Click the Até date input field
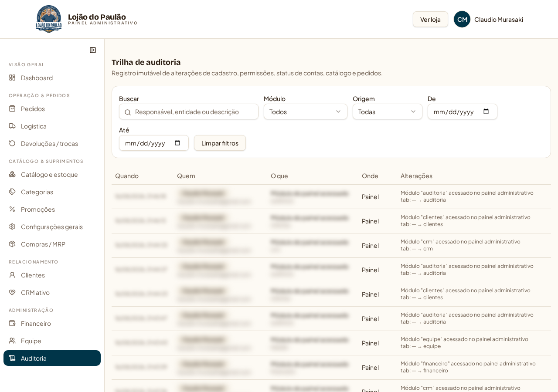Viewport: 558px width, 392px height. pyautogui.click(x=154, y=143)
